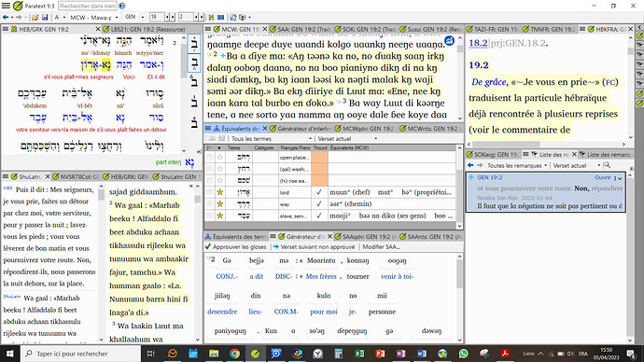Open Excel from the taskbar
Viewport: 644px width, 362px height.
click(359, 354)
